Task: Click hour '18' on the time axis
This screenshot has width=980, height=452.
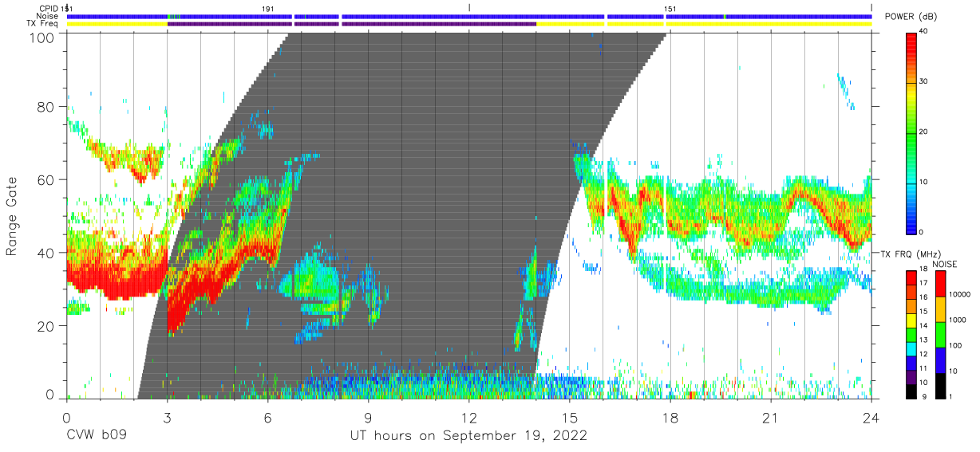Action: (670, 417)
